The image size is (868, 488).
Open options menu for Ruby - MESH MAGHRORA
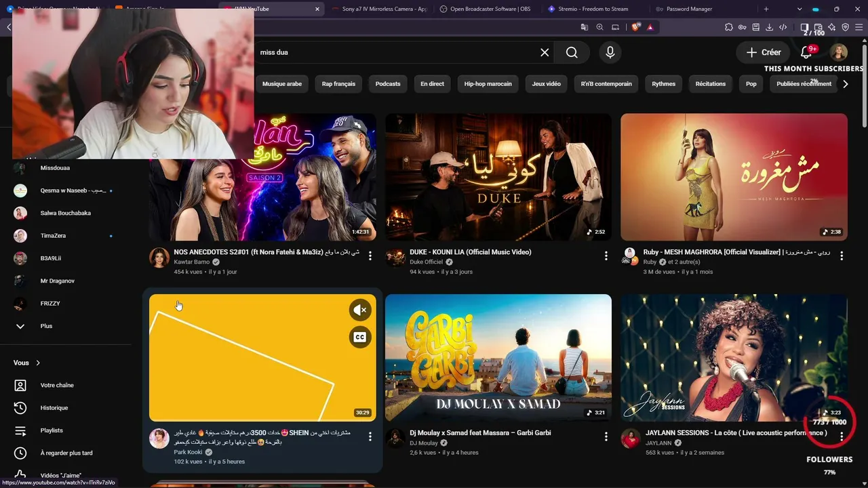(842, 256)
